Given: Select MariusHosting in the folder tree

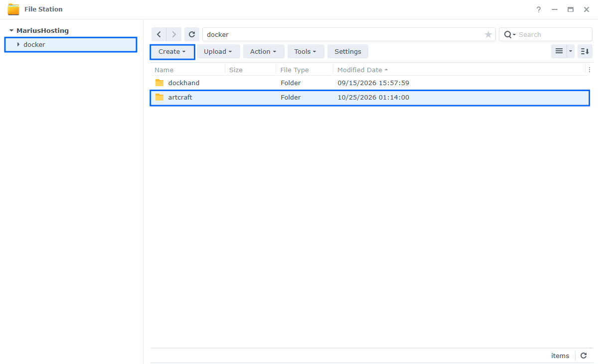Looking at the screenshot, I should [42, 30].
